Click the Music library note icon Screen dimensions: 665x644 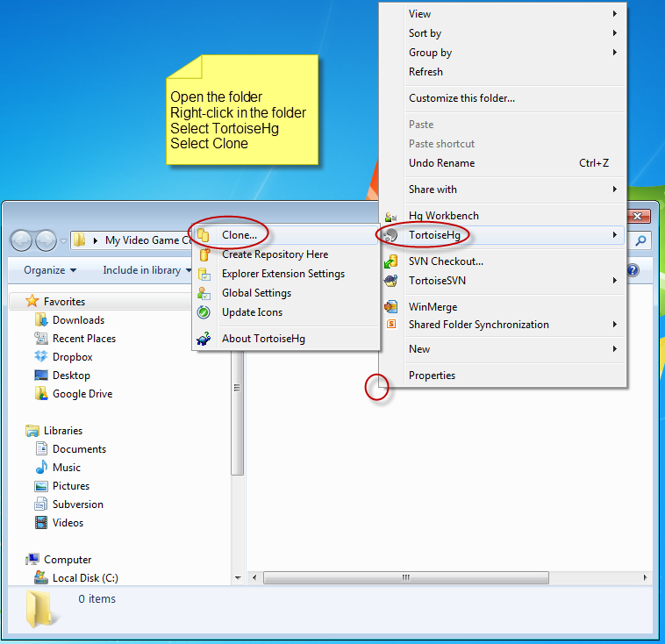(41, 467)
